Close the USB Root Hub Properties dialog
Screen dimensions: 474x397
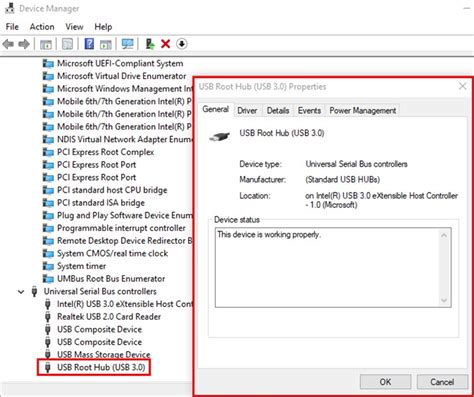[462, 86]
